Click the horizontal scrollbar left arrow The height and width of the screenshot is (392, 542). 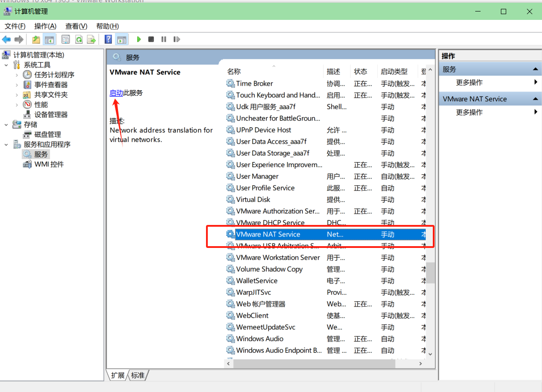[x=229, y=364]
